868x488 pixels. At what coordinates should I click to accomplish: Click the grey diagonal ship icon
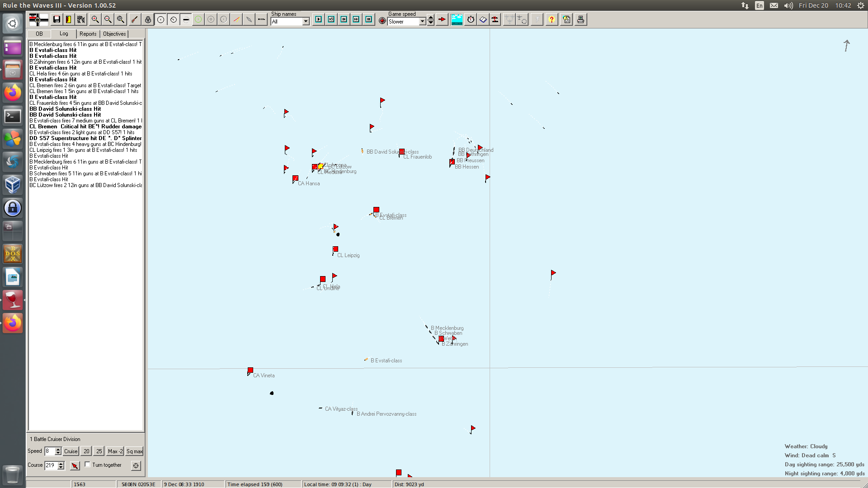(x=249, y=19)
